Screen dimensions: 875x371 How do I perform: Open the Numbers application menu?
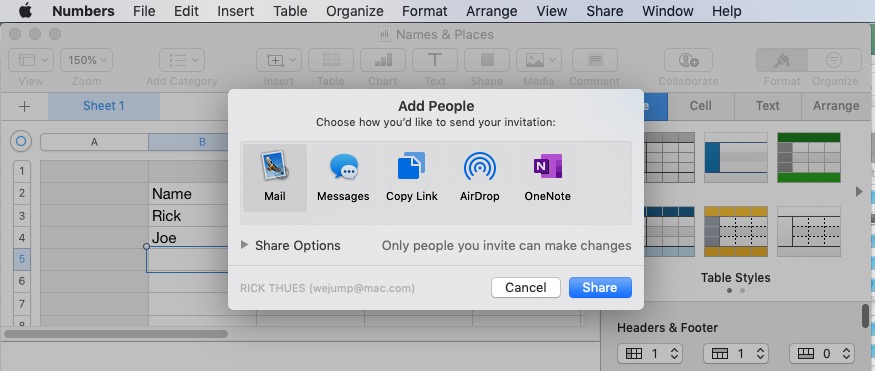coord(83,11)
